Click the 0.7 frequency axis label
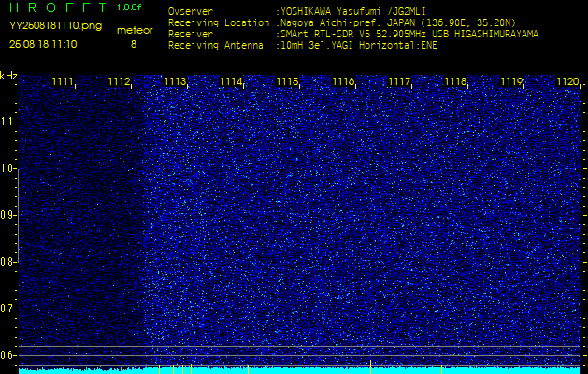The height and width of the screenshot is (374, 588). point(7,309)
